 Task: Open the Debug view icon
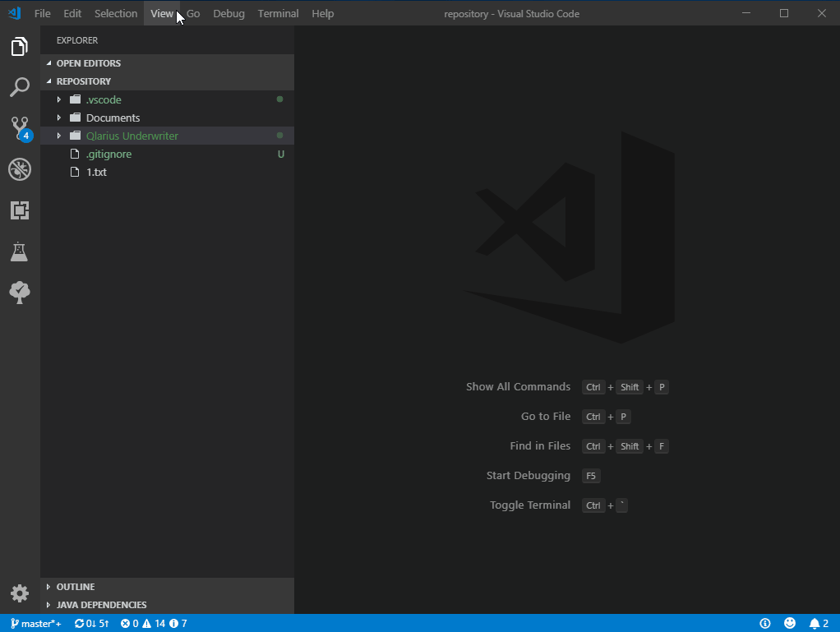point(20,169)
